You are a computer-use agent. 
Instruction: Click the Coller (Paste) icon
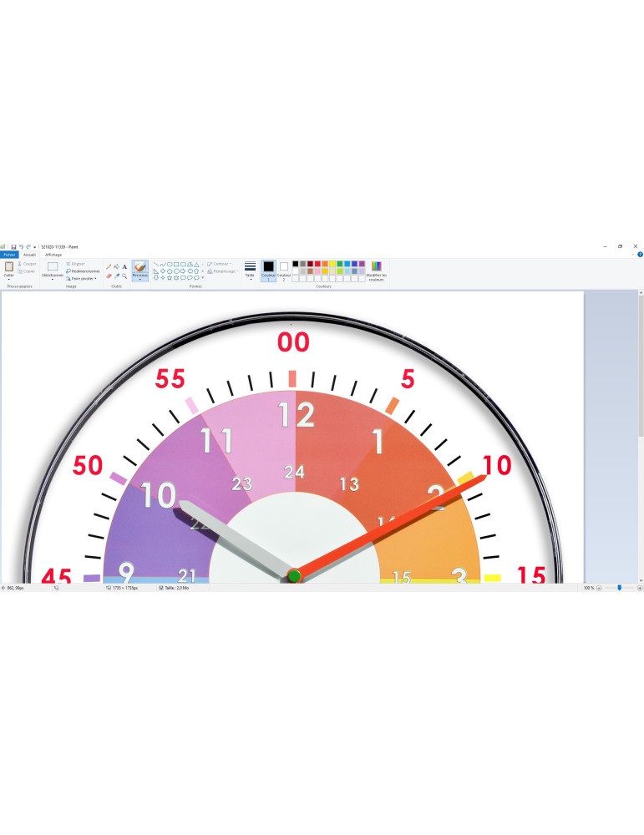point(8,268)
